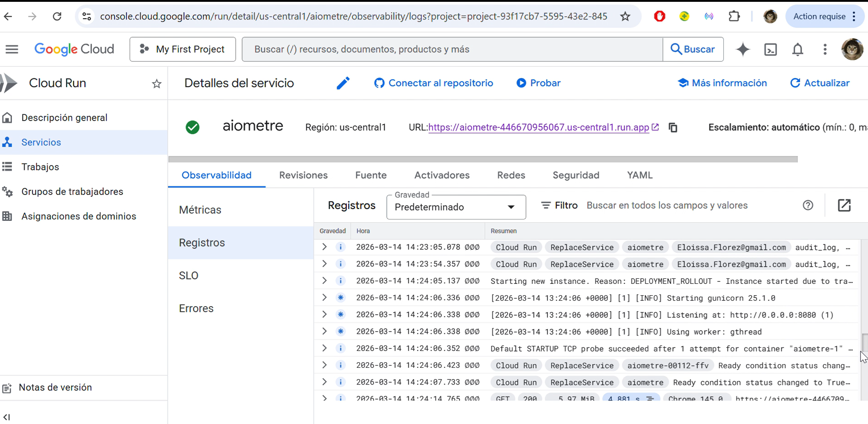Copy the service URL to clipboard
This screenshot has height=424, width=868.
coord(673,127)
